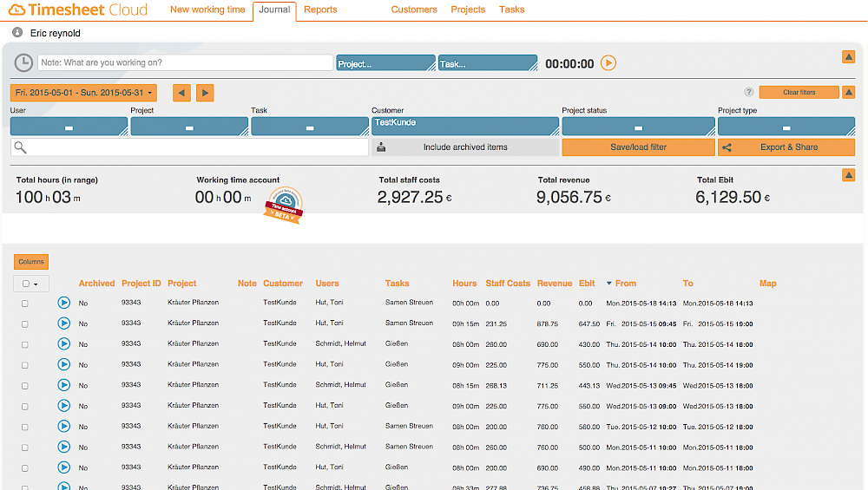The image size is (868, 490).
Task: Collapse the totals summary section arrow
Action: point(848,175)
